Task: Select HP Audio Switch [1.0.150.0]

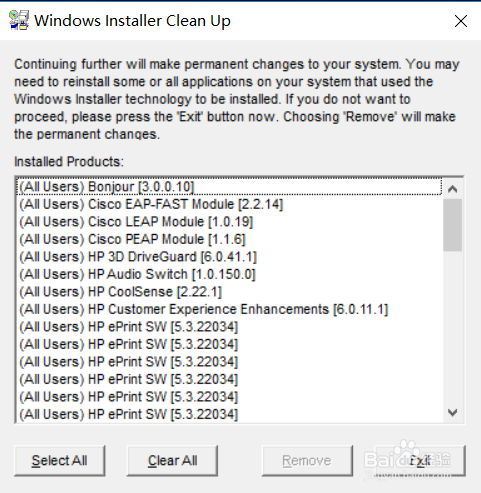Action: (229, 274)
